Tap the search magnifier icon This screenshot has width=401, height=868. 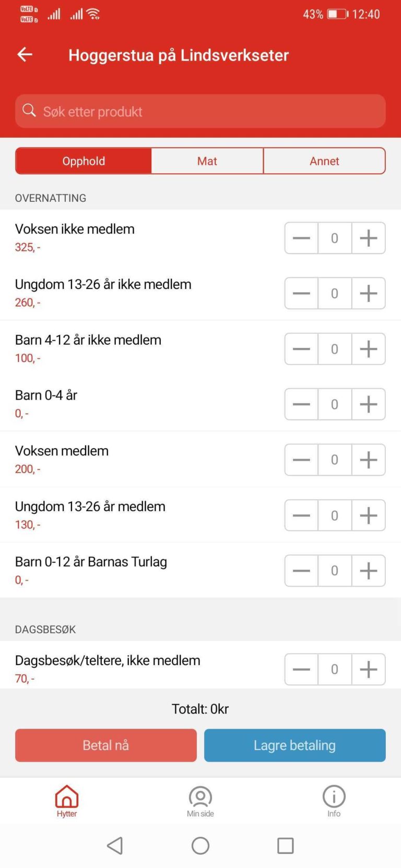[29, 111]
